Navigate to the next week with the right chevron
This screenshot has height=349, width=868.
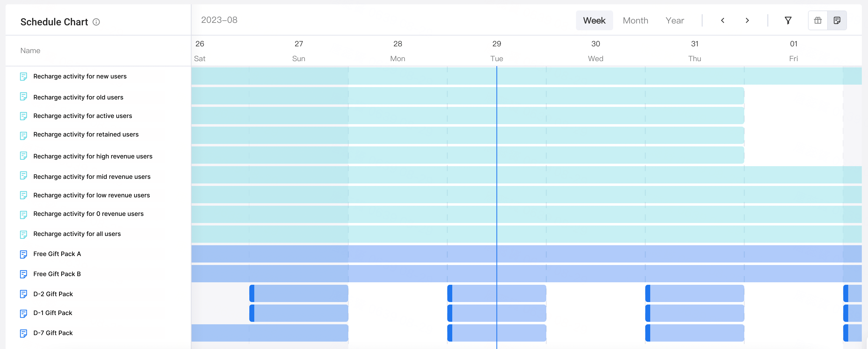pyautogui.click(x=747, y=20)
